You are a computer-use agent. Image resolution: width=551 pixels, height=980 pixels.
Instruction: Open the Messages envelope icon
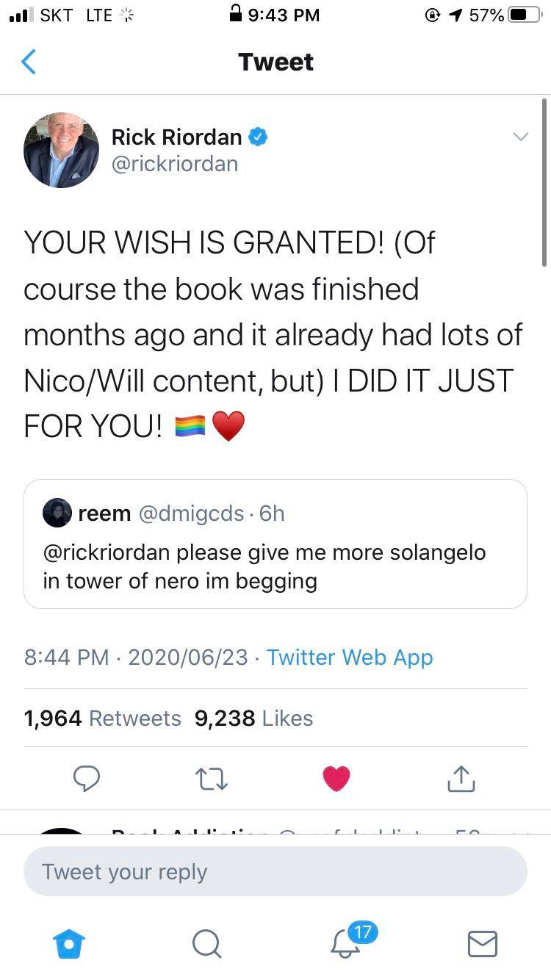(x=483, y=943)
